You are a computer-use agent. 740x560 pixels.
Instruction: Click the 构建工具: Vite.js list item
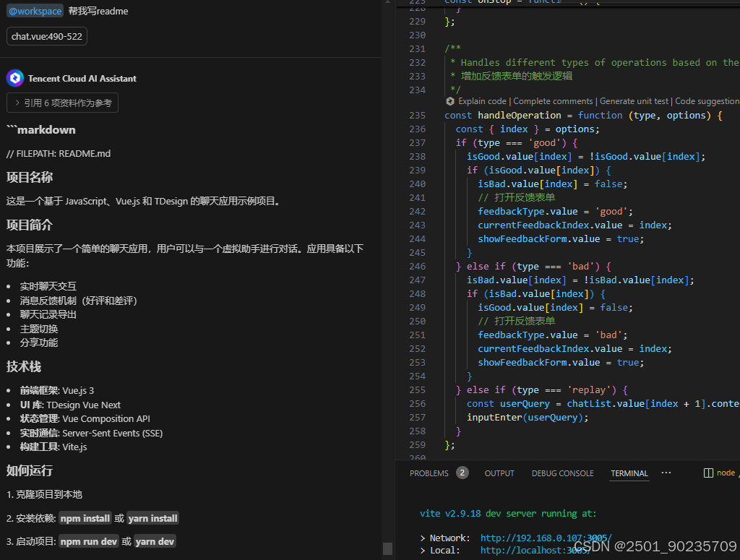53,447
